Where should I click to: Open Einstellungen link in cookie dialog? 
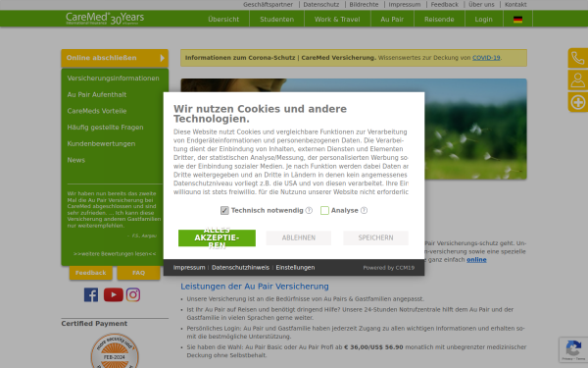295,268
